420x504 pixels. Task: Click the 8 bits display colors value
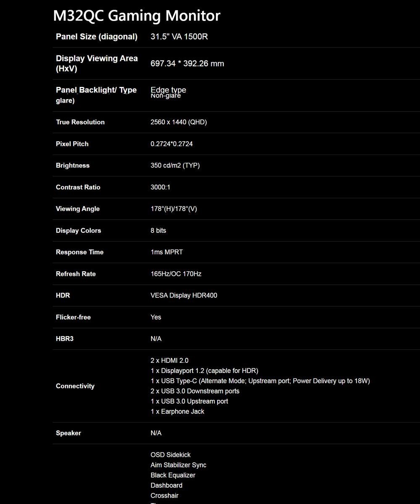(x=158, y=231)
